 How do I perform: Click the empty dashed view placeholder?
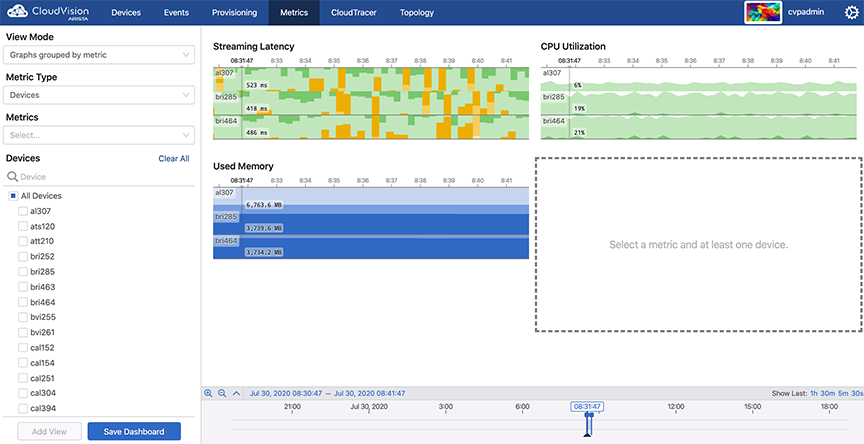pos(699,245)
